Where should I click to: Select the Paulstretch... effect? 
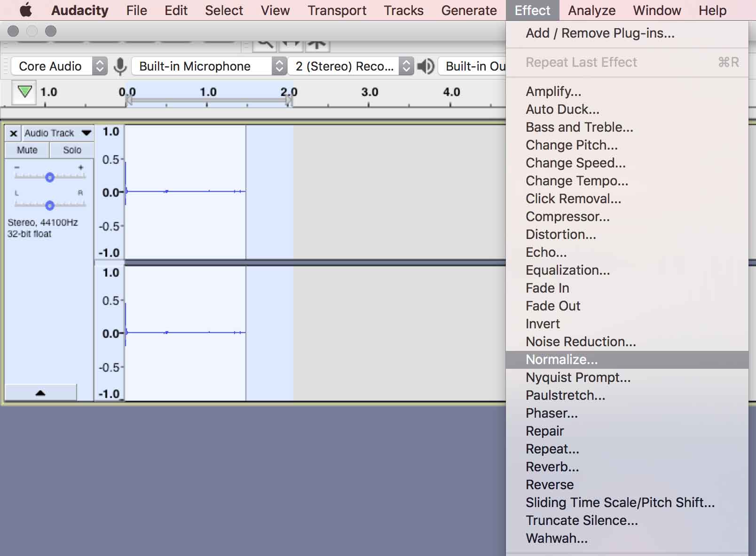tap(627, 395)
